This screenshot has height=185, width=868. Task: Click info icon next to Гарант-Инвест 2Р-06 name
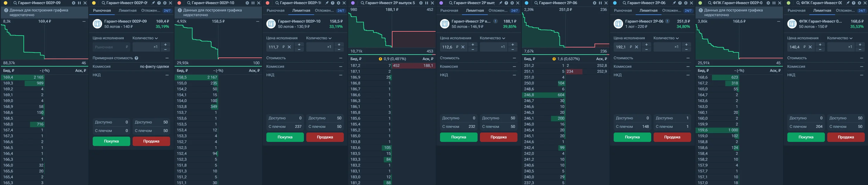667,21
